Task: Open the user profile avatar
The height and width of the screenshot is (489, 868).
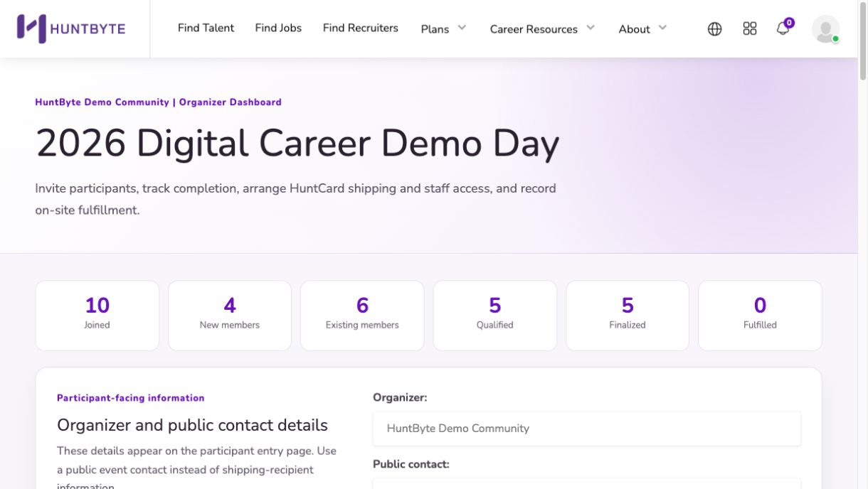Action: pyautogui.click(x=825, y=28)
